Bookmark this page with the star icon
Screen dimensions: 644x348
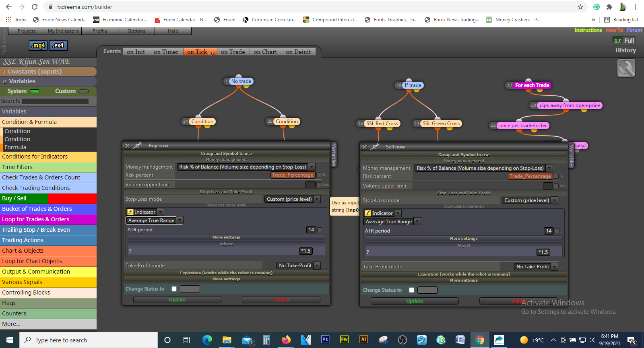(x=580, y=7)
